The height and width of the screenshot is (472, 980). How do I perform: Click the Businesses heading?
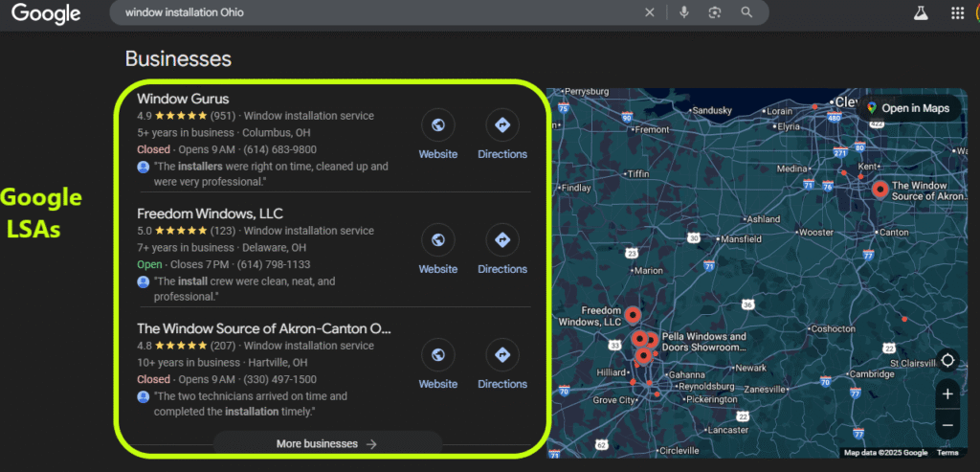(178, 58)
